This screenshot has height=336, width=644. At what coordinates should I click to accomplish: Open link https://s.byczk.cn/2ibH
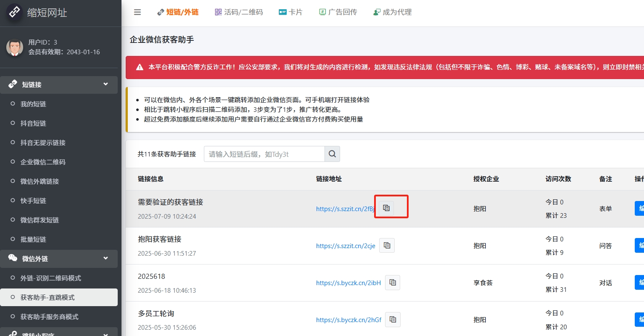(348, 283)
